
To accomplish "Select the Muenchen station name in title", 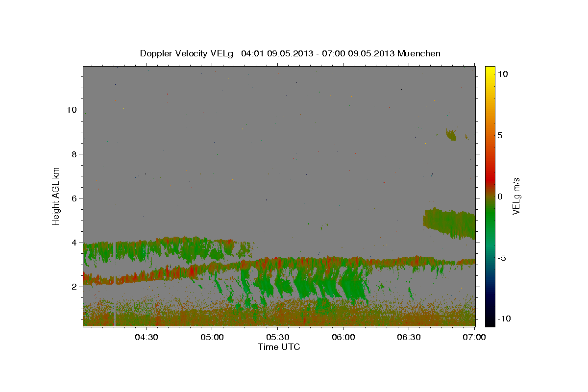I will (x=419, y=53).
